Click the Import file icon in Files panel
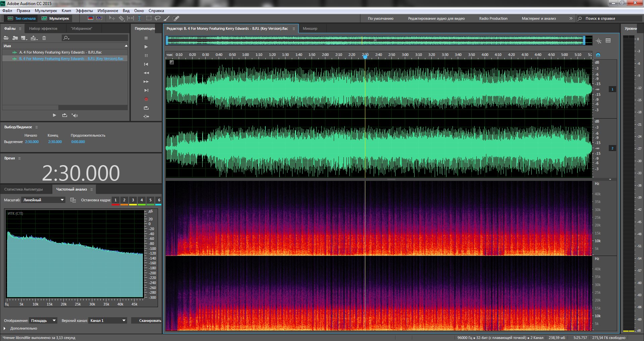The width and height of the screenshot is (644, 341). coord(15,38)
